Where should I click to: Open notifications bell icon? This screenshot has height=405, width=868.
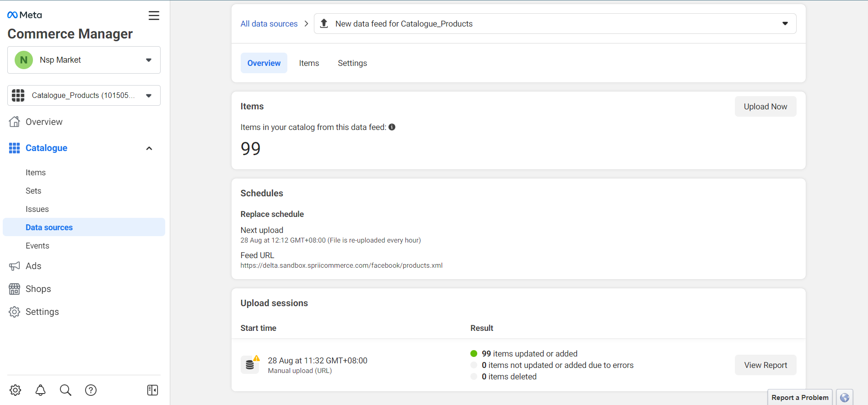coord(41,390)
